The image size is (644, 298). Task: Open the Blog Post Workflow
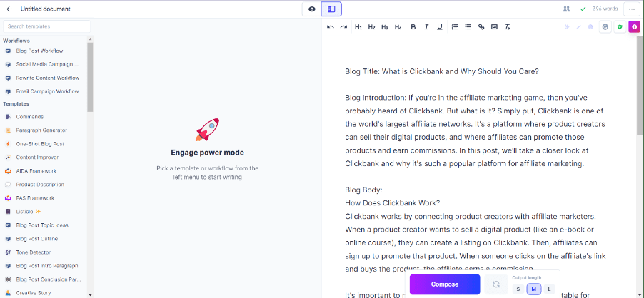39,51
